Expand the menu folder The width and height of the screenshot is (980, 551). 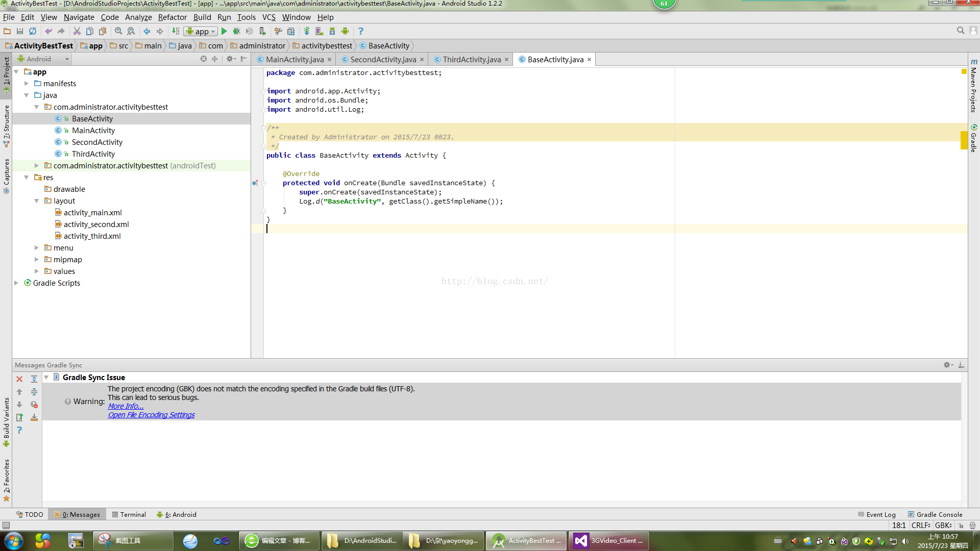[37, 248]
